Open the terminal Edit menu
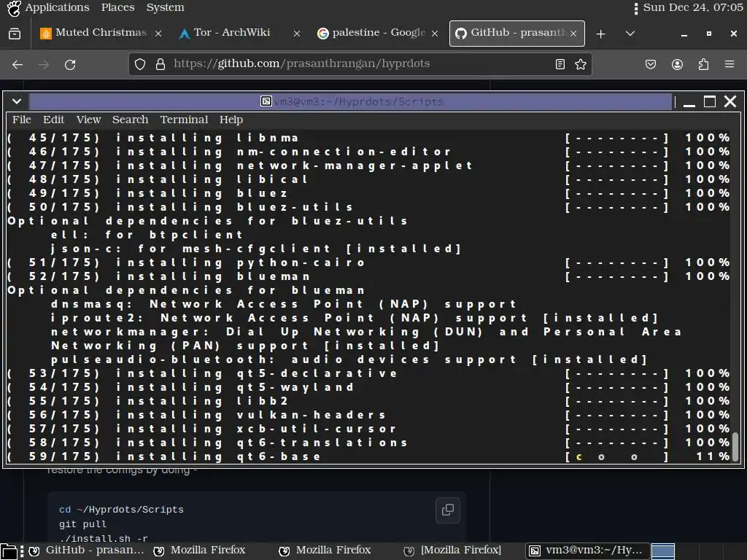The image size is (747, 560). tap(53, 120)
